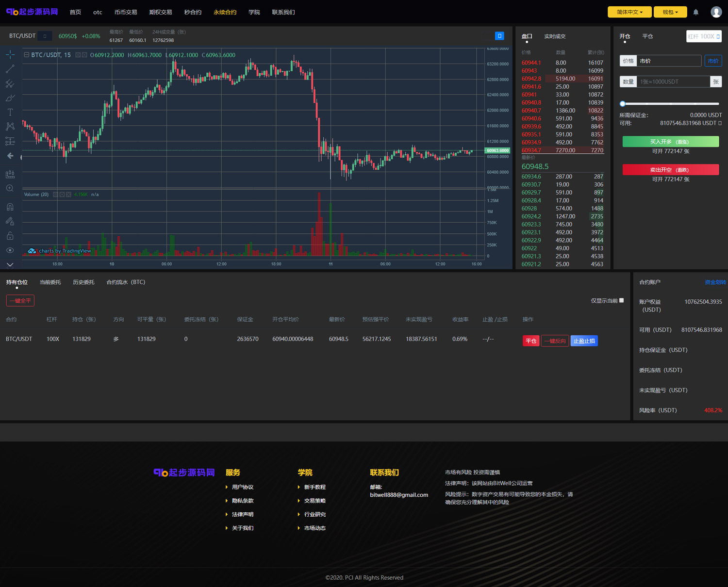728x587 pixels.
Task: Choose the text annotation tool
Action: pos(10,112)
